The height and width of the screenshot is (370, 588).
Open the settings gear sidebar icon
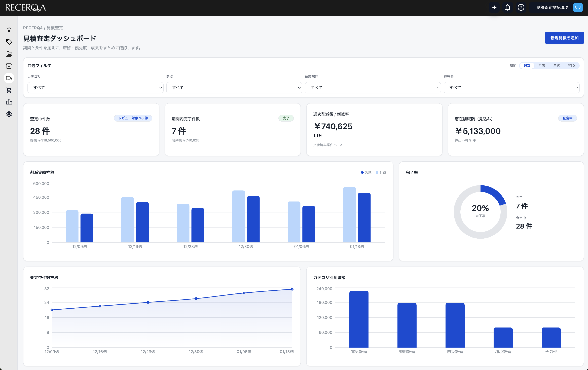tap(9, 114)
